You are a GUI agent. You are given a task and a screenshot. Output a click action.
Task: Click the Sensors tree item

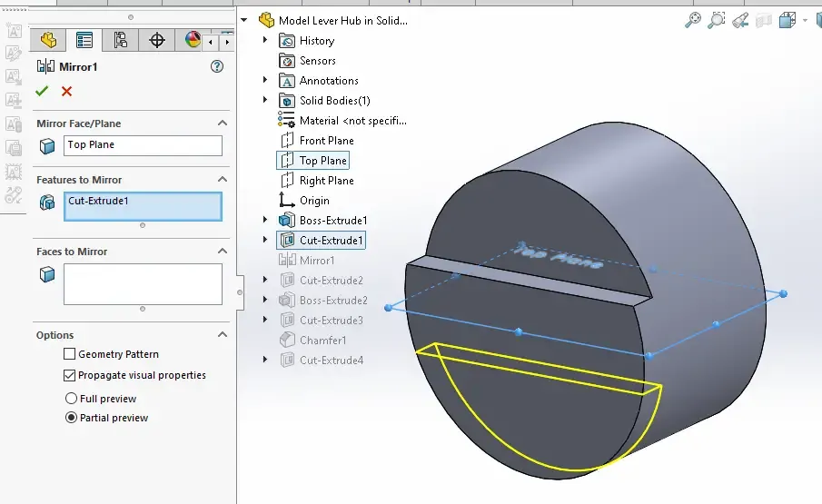coord(318,61)
